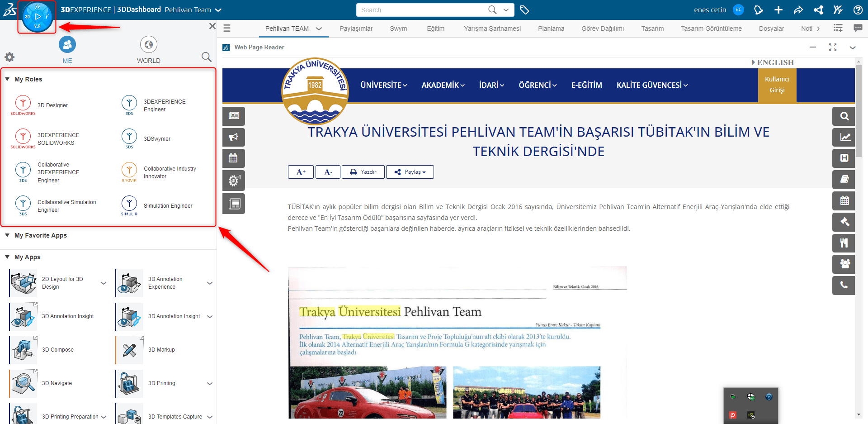
Task: Open the Pehlivan Team dashboard dropdown
Action: point(218,10)
